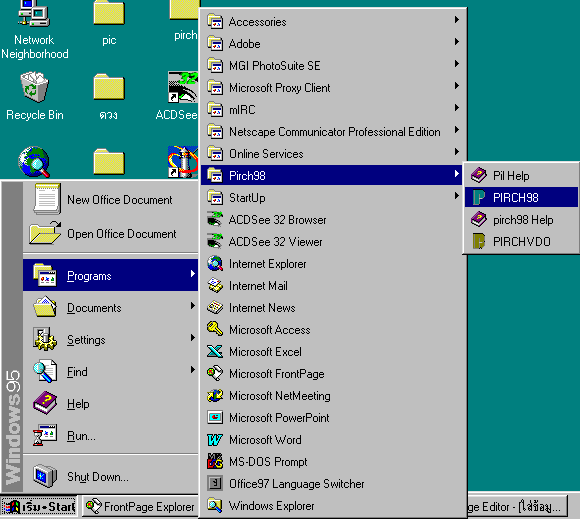Click the Microsoft Word W icon
The width and height of the screenshot is (580, 519).
click(x=215, y=440)
